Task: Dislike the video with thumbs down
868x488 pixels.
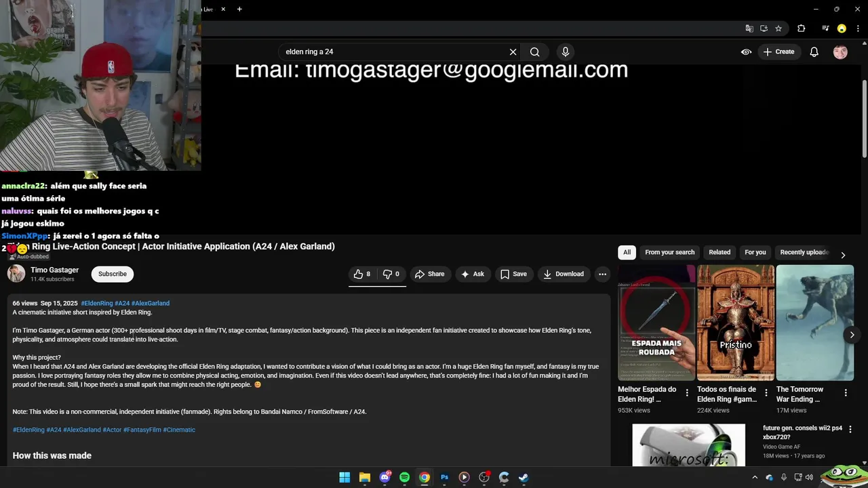Action: 391,274
